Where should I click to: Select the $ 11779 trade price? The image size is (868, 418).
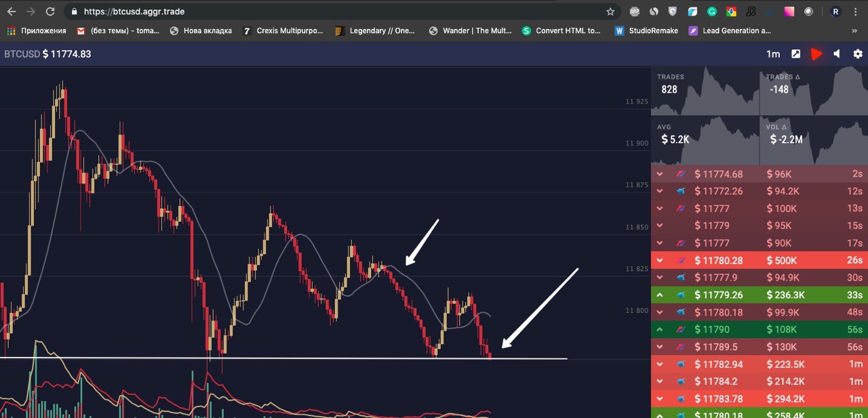tap(712, 226)
